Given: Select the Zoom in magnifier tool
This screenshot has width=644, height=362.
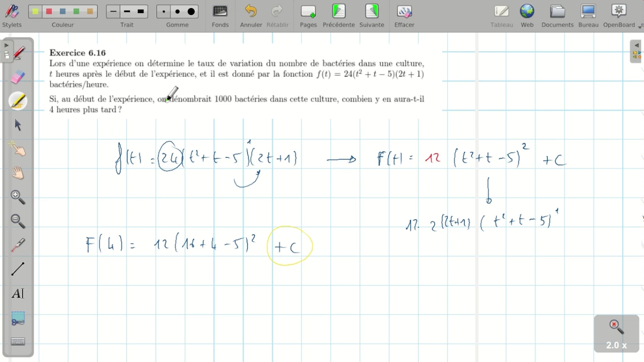Looking at the screenshot, I should coord(18,197).
